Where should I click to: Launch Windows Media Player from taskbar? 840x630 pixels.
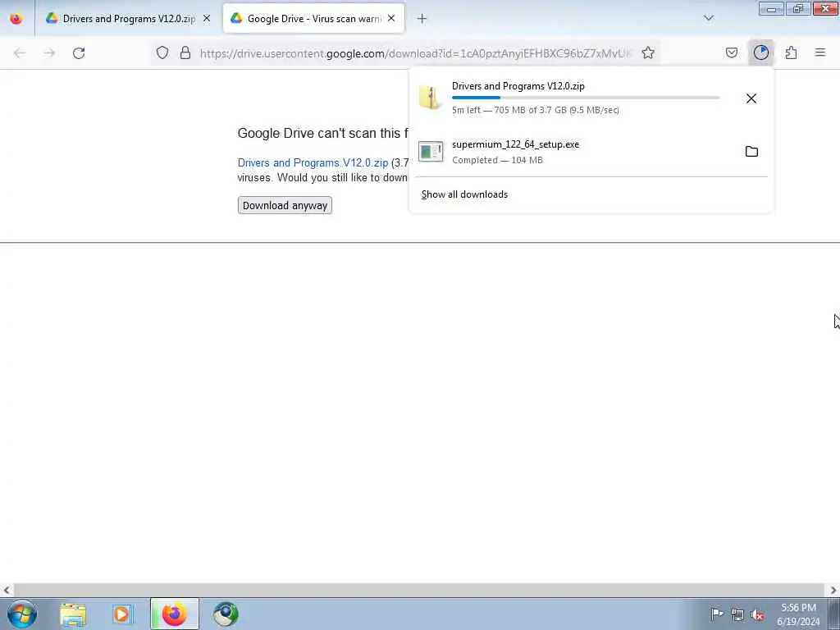(x=121, y=614)
